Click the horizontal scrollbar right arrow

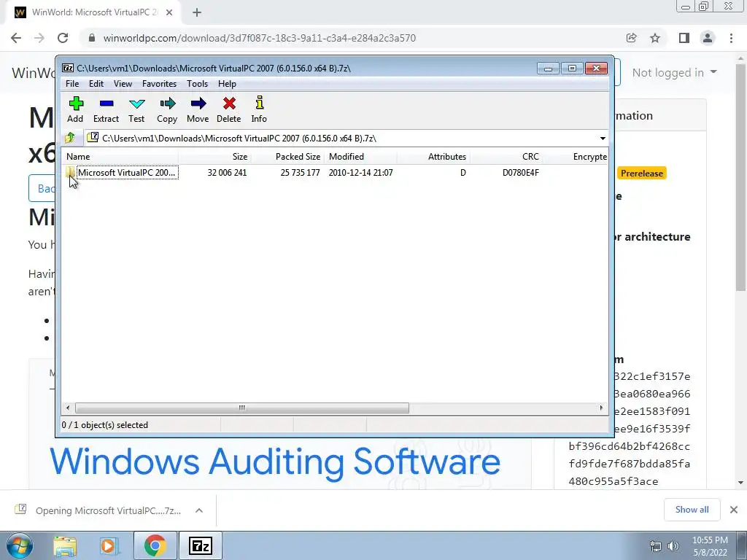601,408
